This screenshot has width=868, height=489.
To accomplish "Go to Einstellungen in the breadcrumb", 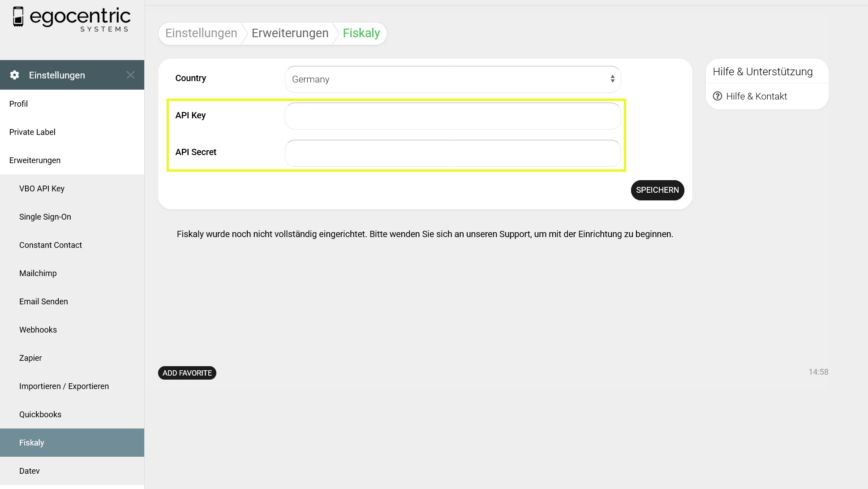I will click(x=201, y=33).
